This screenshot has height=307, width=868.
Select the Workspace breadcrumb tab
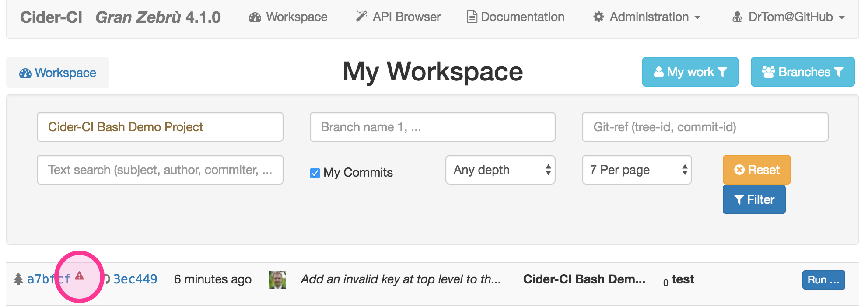coord(58,73)
